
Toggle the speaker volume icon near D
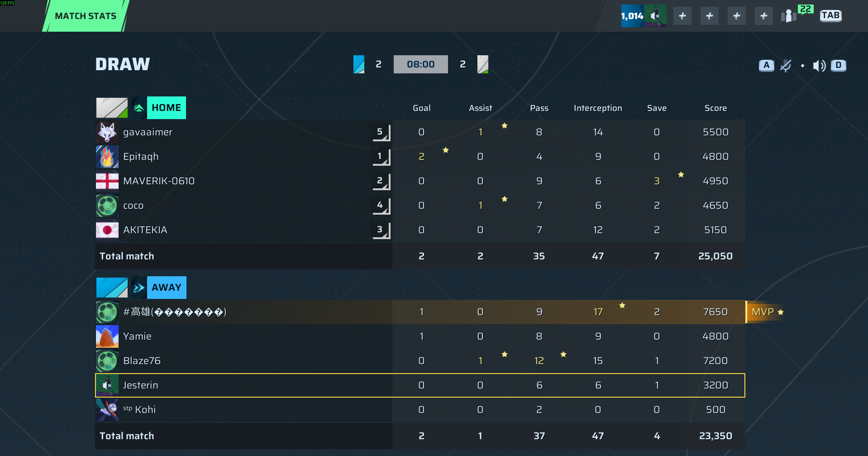coord(819,66)
